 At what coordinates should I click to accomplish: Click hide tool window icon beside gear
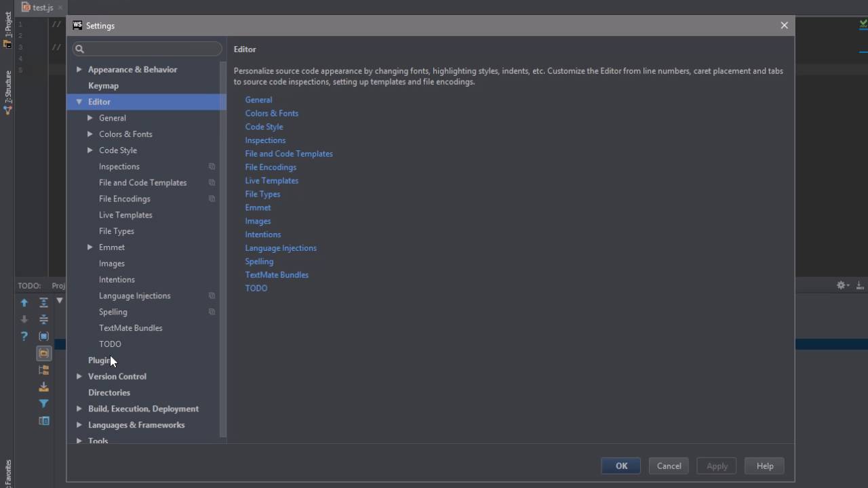coord(859,285)
